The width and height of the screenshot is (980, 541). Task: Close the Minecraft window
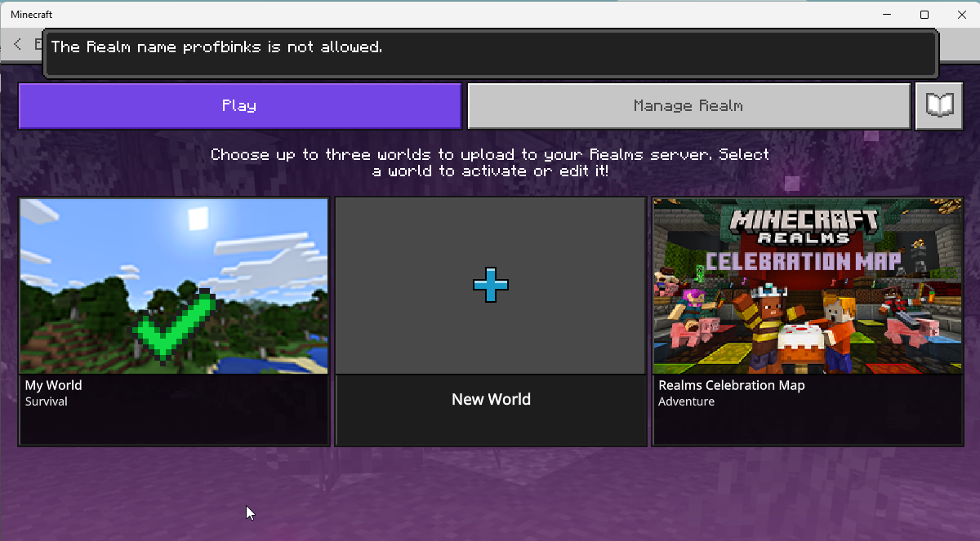(961, 14)
